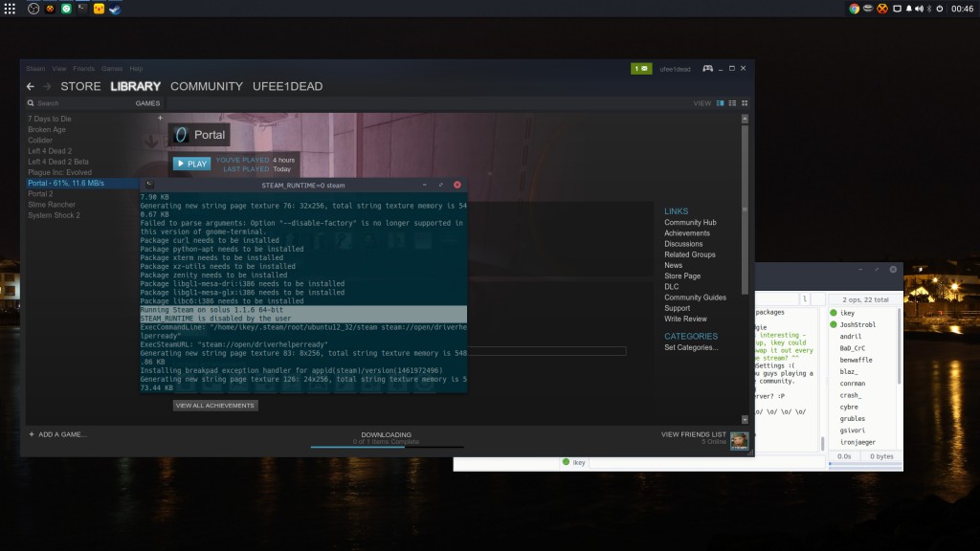Click the library Search field

78,103
